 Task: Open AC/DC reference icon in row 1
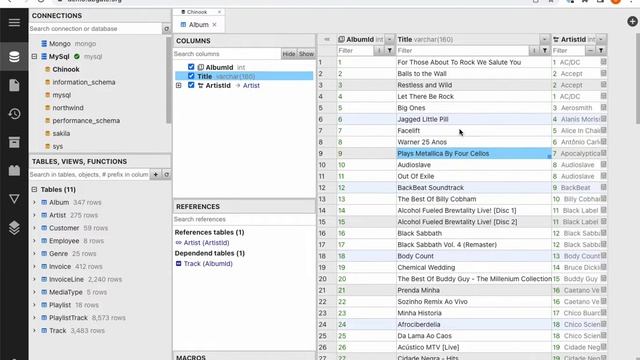tap(603, 62)
